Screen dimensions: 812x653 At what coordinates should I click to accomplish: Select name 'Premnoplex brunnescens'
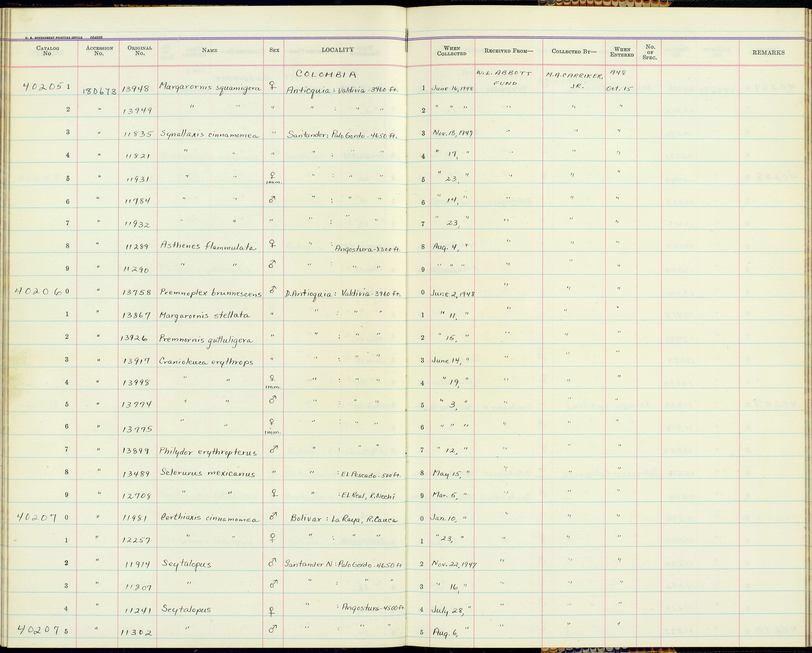click(x=210, y=293)
